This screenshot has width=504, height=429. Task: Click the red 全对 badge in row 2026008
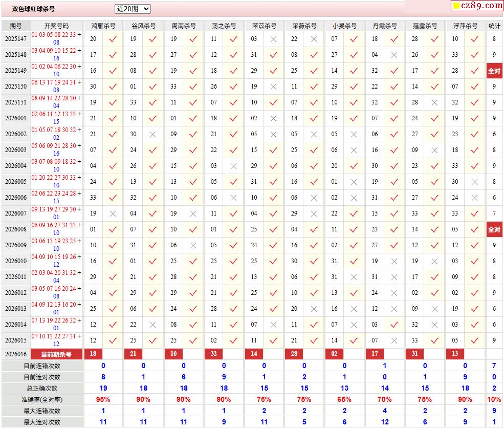tap(494, 229)
